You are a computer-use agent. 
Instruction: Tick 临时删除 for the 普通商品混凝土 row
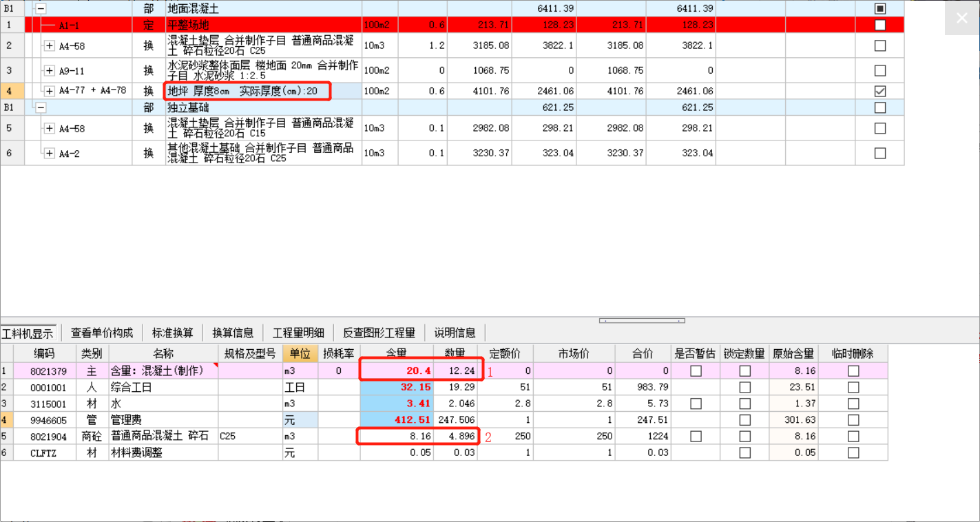coord(853,436)
